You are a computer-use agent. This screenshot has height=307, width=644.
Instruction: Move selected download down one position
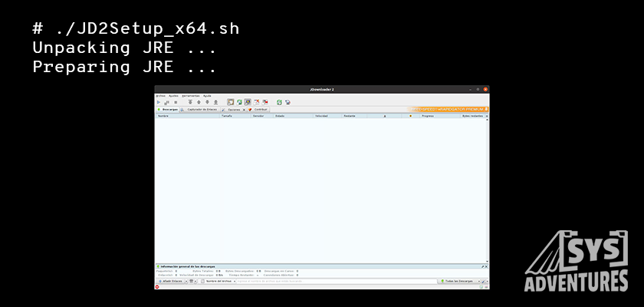[x=208, y=102]
